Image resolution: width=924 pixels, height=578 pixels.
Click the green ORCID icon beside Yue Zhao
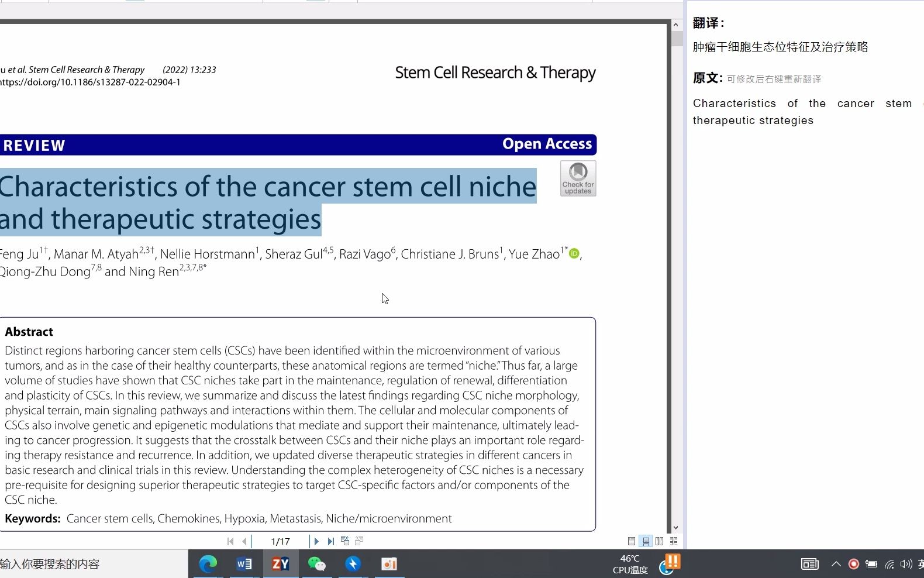[x=574, y=253]
